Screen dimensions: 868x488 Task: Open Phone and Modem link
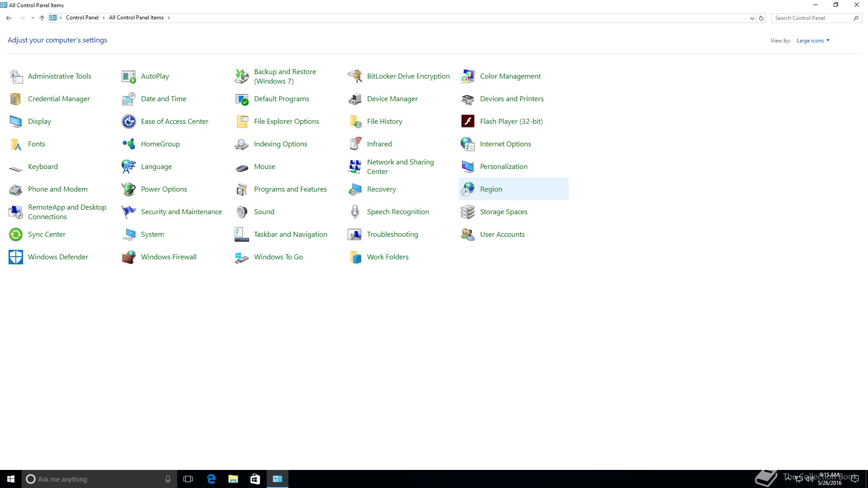[58, 189]
